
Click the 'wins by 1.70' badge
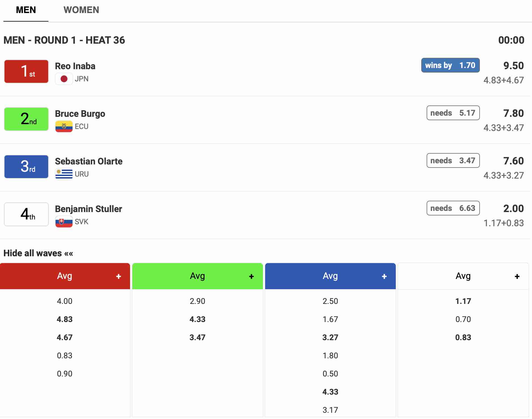(x=450, y=65)
